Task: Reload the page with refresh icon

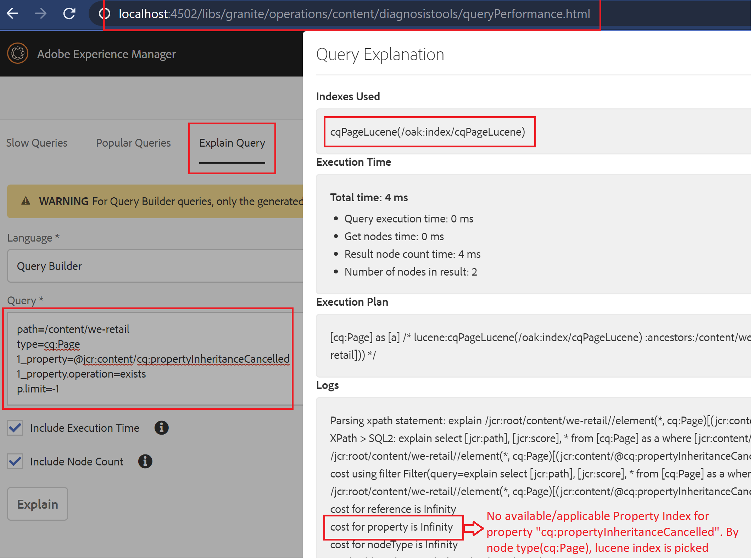Action: pos(69,13)
